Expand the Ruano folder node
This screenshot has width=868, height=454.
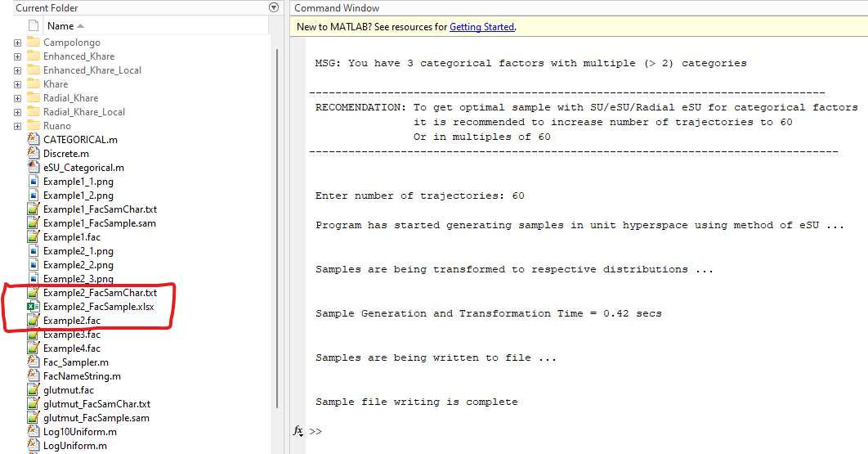pyautogui.click(x=18, y=126)
